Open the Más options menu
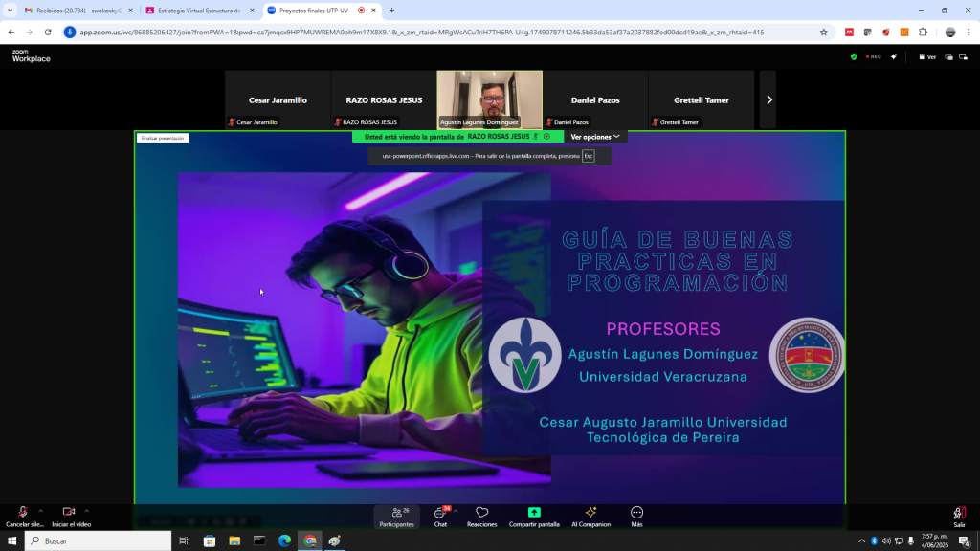The image size is (980, 551). coord(636,517)
